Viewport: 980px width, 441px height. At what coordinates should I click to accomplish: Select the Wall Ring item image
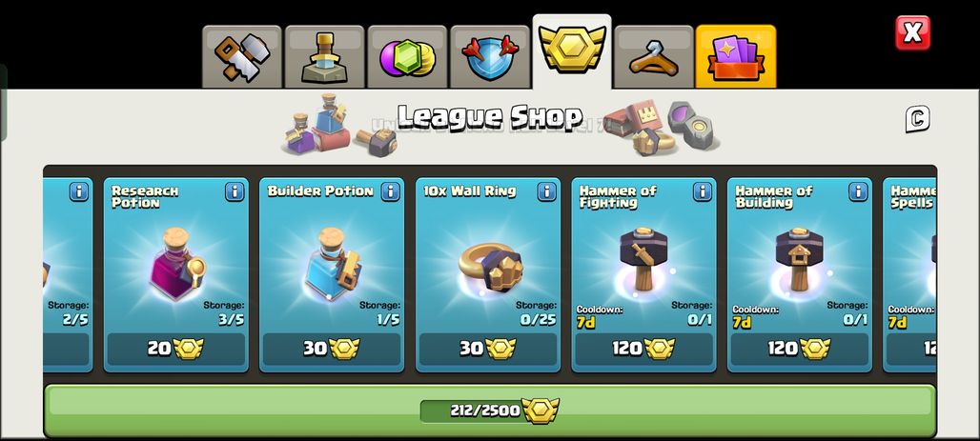[491, 268]
